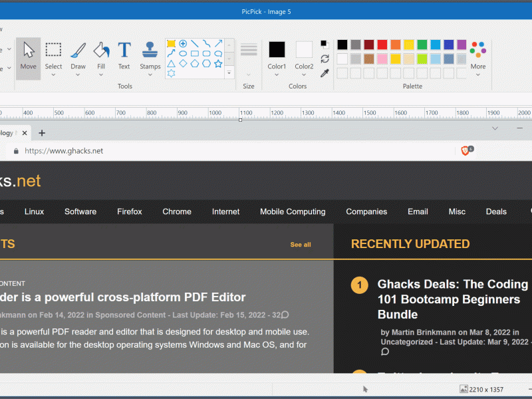The height and width of the screenshot is (399, 532).
Task: Select the pentagon shape
Action: click(195, 63)
